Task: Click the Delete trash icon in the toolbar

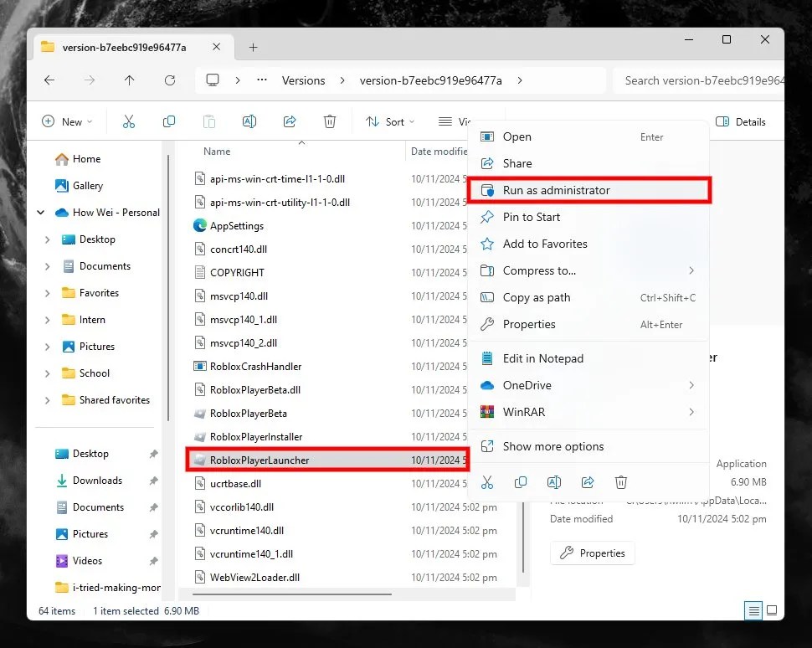Action: (x=329, y=121)
